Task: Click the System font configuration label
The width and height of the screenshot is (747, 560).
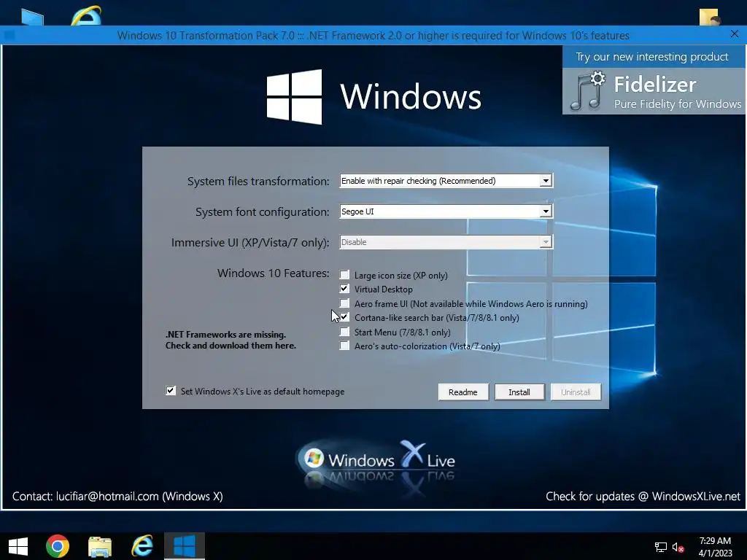Action: click(x=262, y=212)
